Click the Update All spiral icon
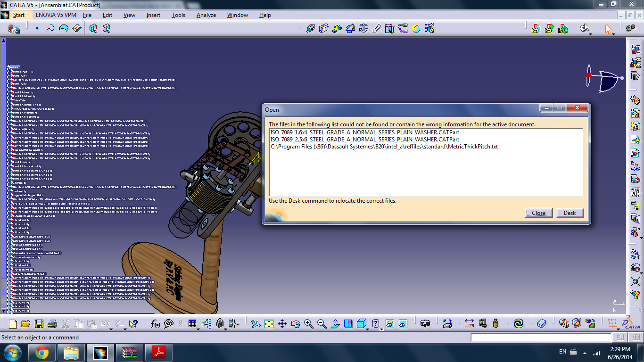Screen dimensions: 644x362 519,324
